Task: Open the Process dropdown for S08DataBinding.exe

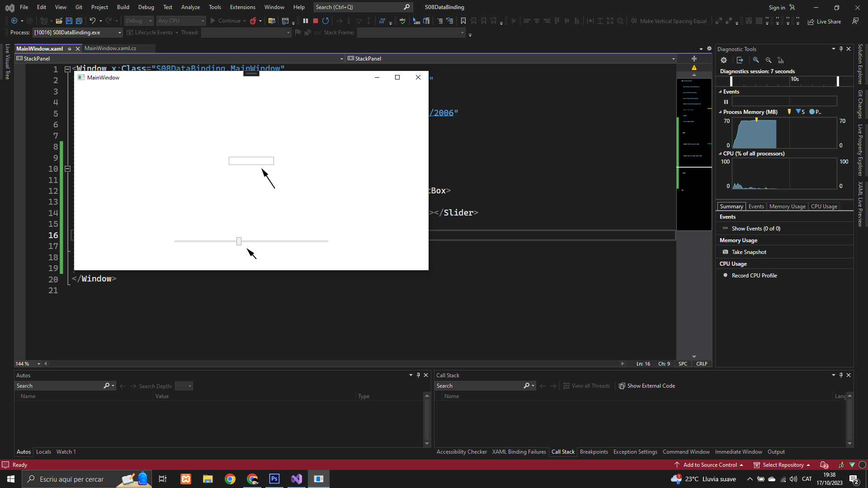Action: click(x=120, y=33)
